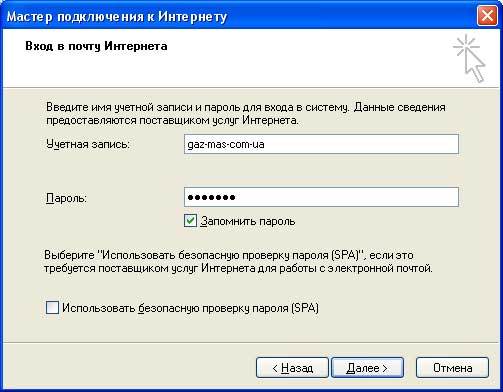
Task: Focus the Учетная запись input field
Action: (321, 144)
